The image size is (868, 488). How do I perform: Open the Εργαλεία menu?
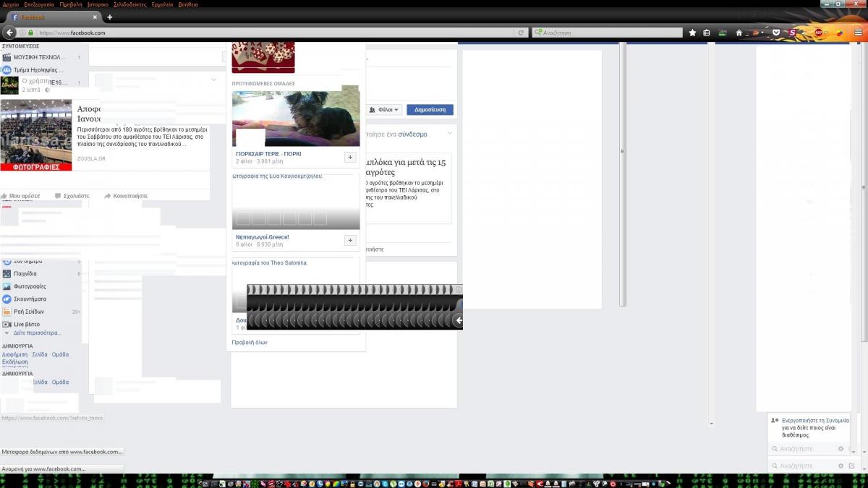point(162,4)
